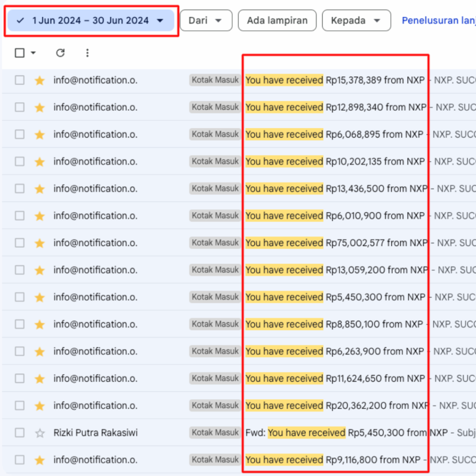Unstar the Rp20,362,200 email

(40, 406)
